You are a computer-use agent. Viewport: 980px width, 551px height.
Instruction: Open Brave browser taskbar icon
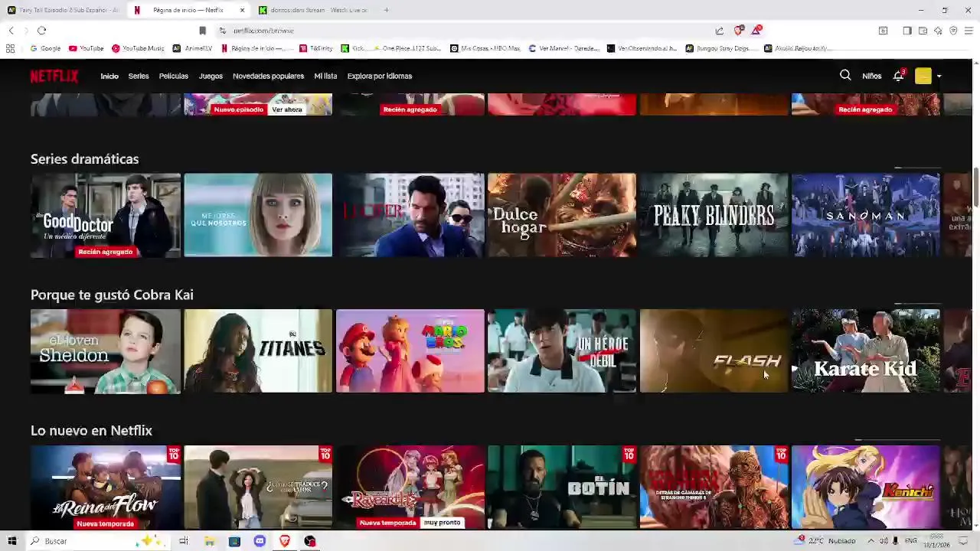pyautogui.click(x=285, y=541)
